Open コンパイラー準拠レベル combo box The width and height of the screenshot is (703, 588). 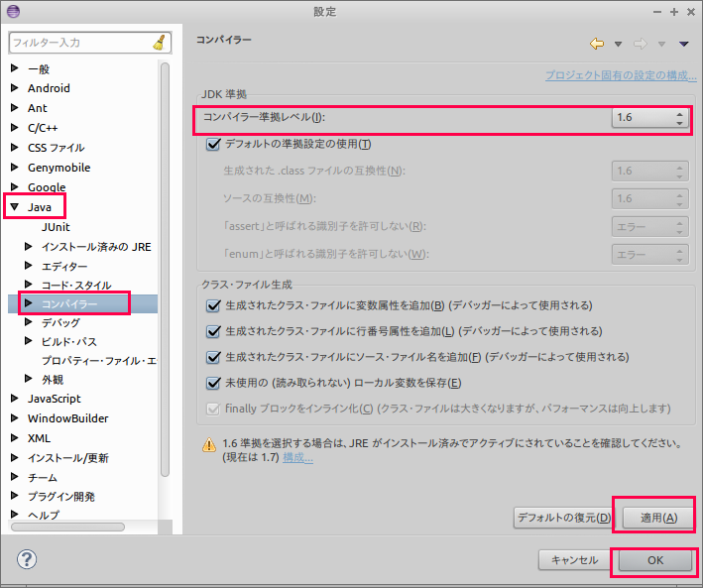tap(650, 118)
